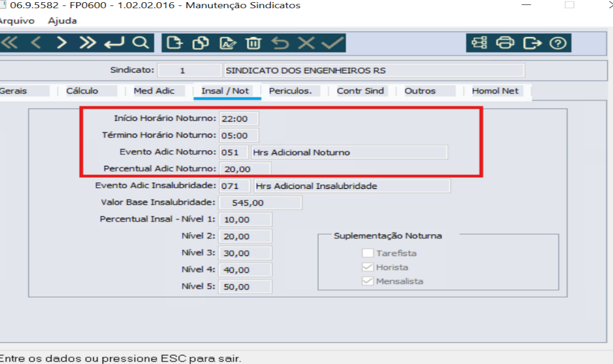Image resolution: width=613 pixels, height=364 pixels.
Task: Go to first record with double-left arrow
Action: point(9,42)
